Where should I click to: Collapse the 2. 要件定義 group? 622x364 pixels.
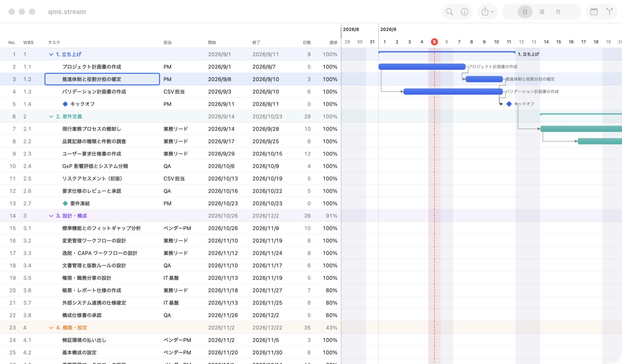pos(51,117)
